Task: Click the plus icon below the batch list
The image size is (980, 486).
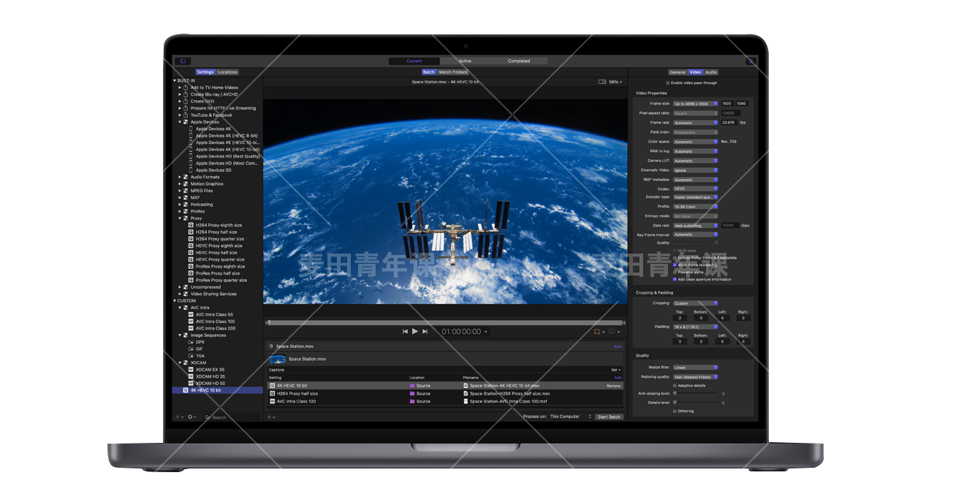Action: coord(270,417)
